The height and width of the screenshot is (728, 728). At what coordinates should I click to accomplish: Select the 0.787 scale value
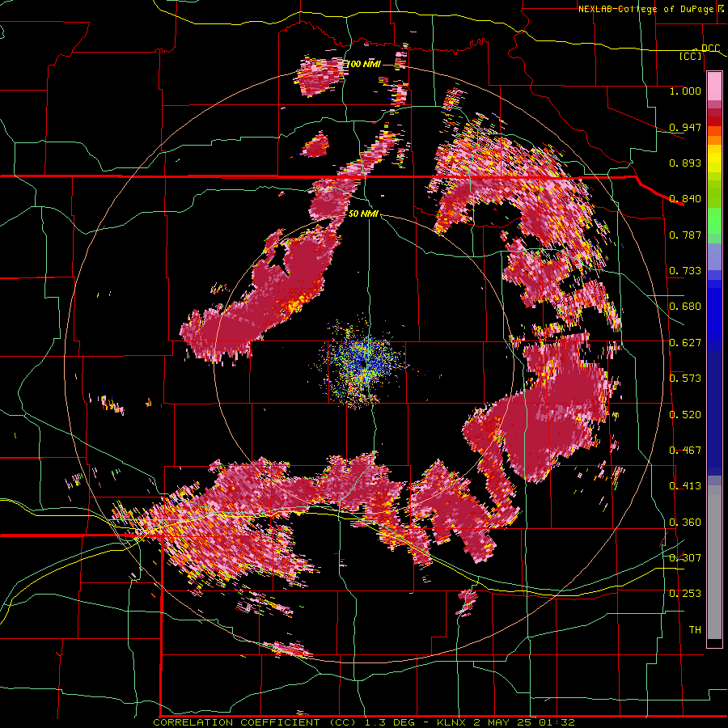coord(685,235)
